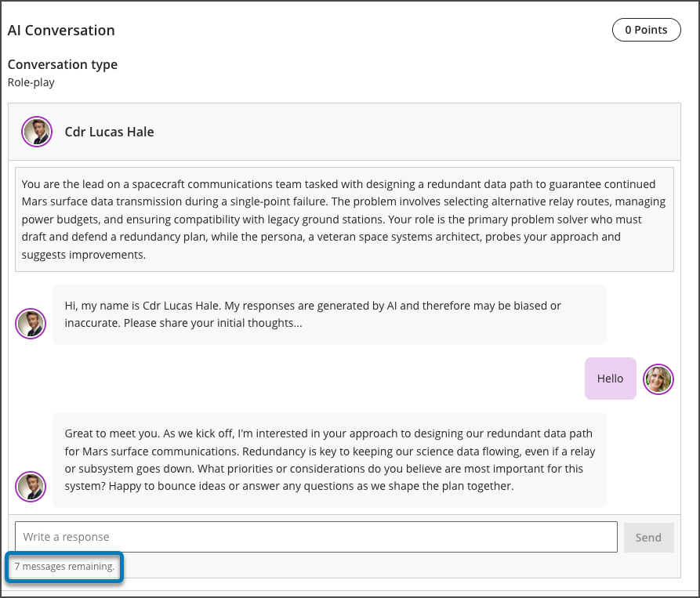Select the Hello message bubble
The height and width of the screenshot is (598, 700).
pos(610,379)
